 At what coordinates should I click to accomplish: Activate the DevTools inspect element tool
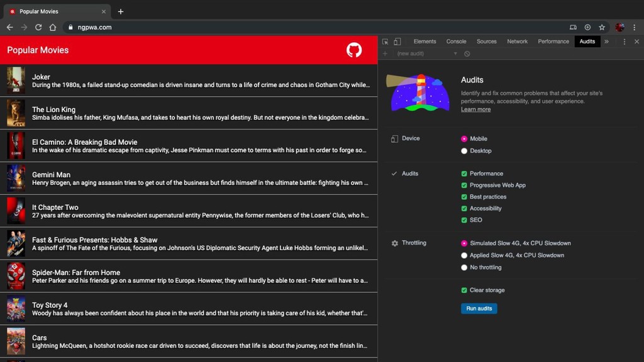click(385, 41)
